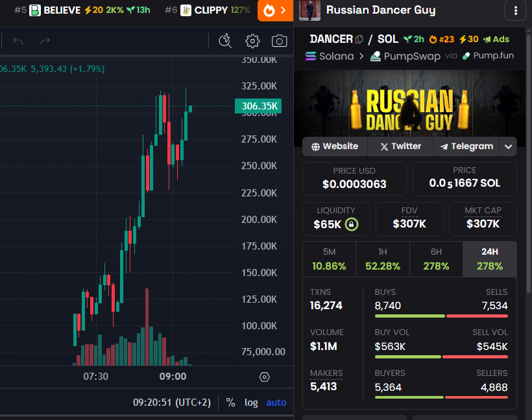The height and width of the screenshot is (420, 532).
Task: Click the buys versus sells ratio bar
Action: 441,316
